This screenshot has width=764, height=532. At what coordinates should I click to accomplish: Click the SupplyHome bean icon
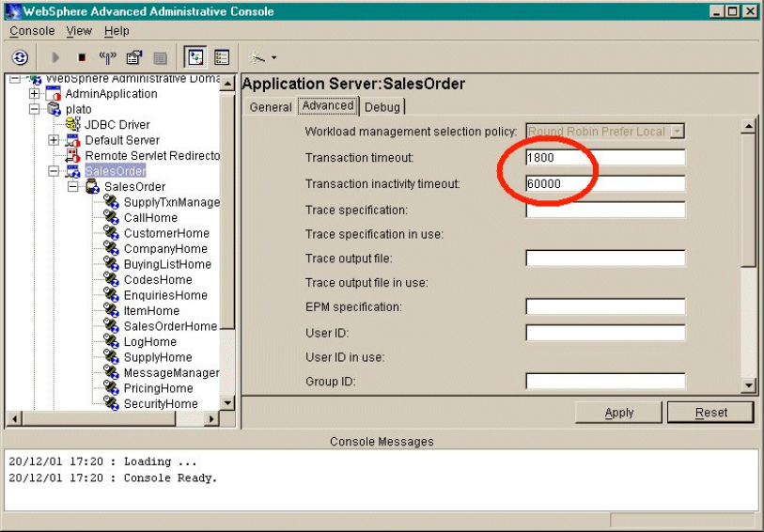111,357
